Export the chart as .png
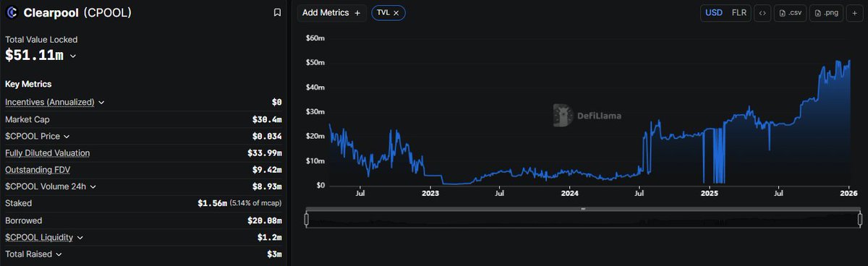 [x=826, y=12]
